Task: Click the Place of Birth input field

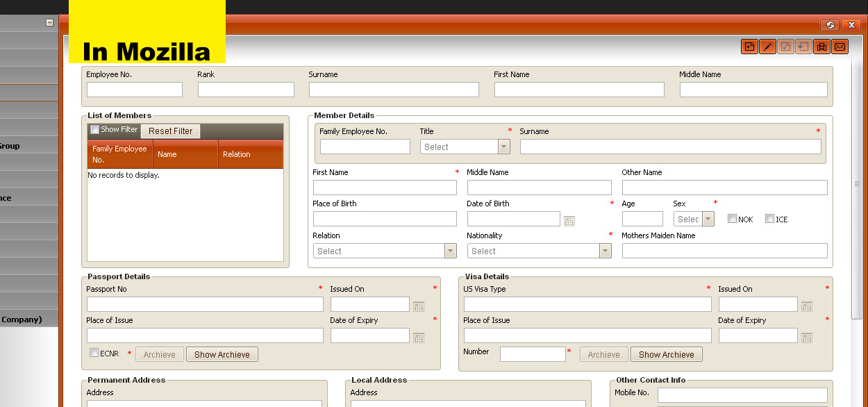Action: pyautogui.click(x=385, y=219)
